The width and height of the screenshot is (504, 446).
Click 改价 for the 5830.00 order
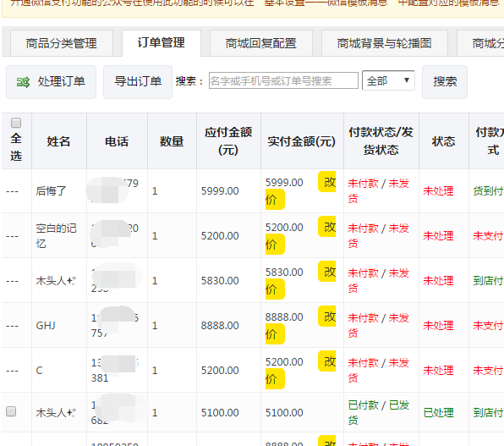(327, 272)
